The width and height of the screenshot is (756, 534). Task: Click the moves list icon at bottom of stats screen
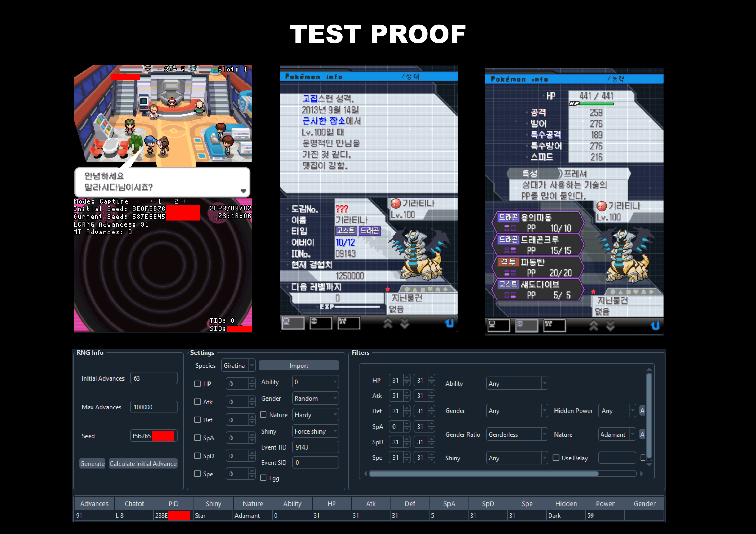(x=555, y=325)
